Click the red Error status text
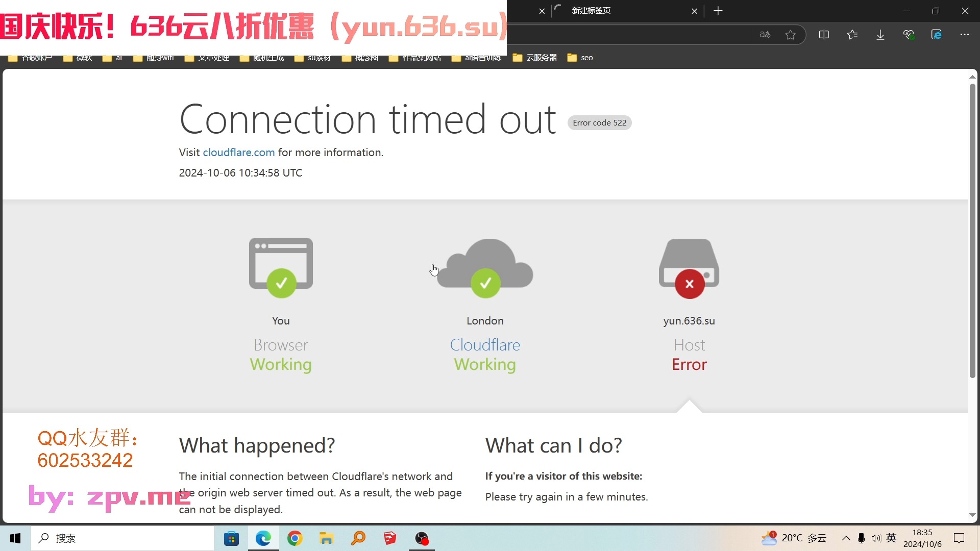 point(689,364)
